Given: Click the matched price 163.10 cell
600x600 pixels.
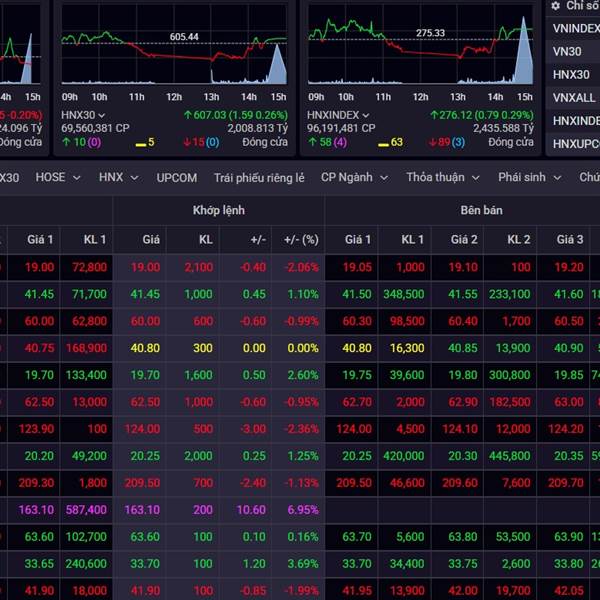Looking at the screenshot, I should [x=142, y=510].
